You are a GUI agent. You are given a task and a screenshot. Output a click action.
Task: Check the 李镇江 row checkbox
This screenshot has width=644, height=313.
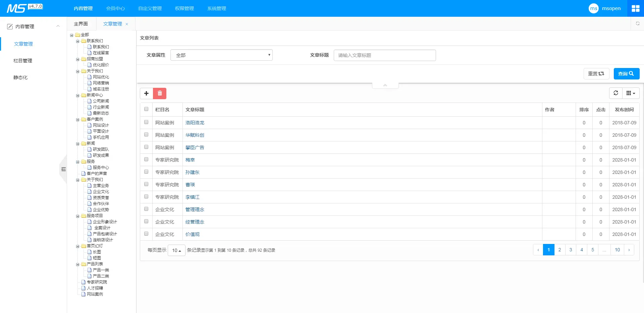coord(146,196)
